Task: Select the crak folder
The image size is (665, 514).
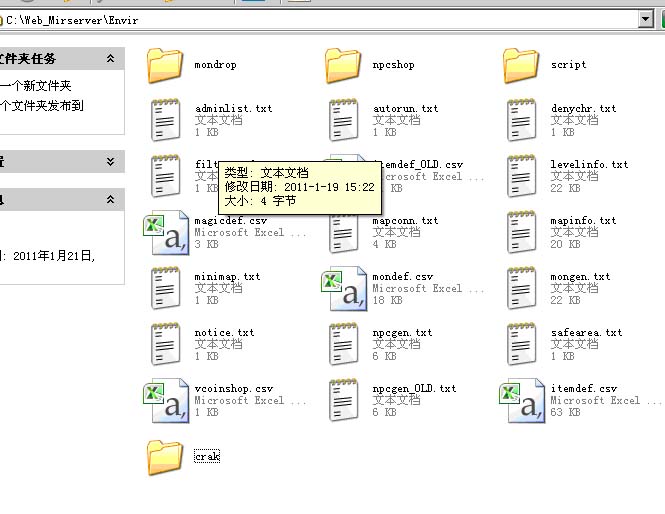Action: 166,456
